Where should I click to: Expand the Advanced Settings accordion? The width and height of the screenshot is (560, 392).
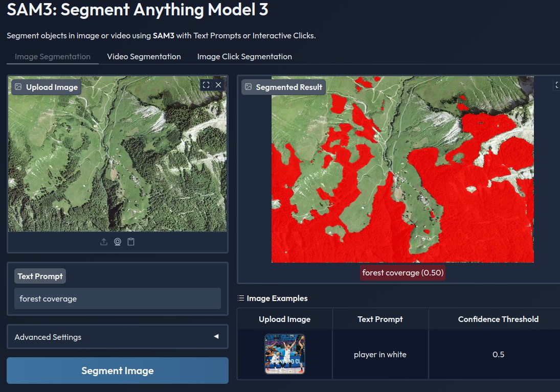(118, 337)
